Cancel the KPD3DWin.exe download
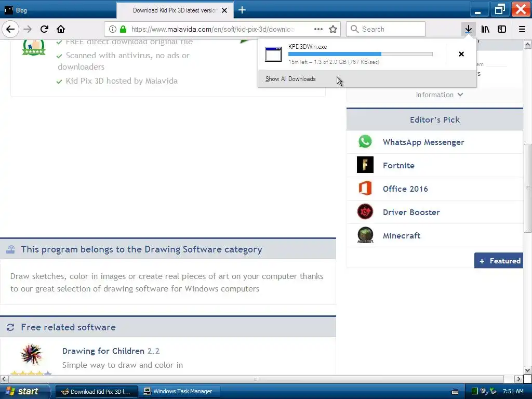Screen dimensions: 532x399 coord(461,54)
